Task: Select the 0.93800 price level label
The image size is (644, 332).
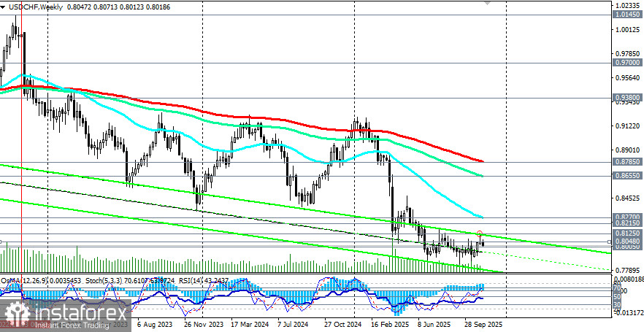Action: click(x=628, y=97)
